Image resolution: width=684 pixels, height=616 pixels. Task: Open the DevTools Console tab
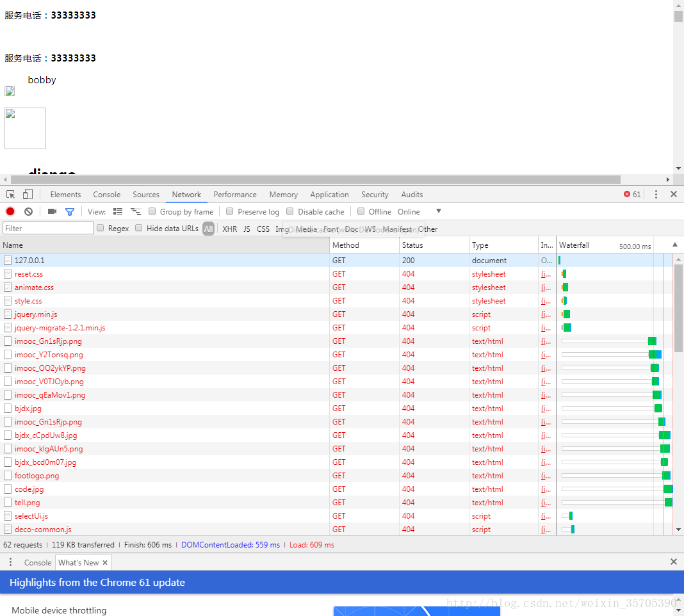tap(106, 195)
